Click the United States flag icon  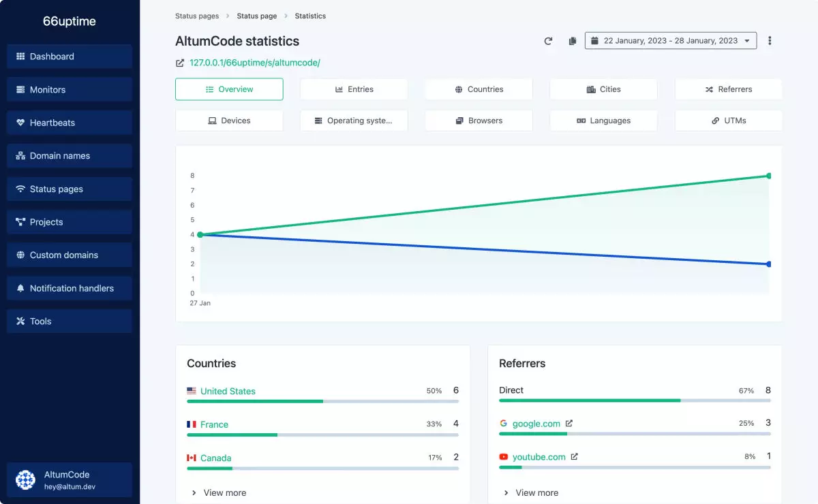click(192, 391)
